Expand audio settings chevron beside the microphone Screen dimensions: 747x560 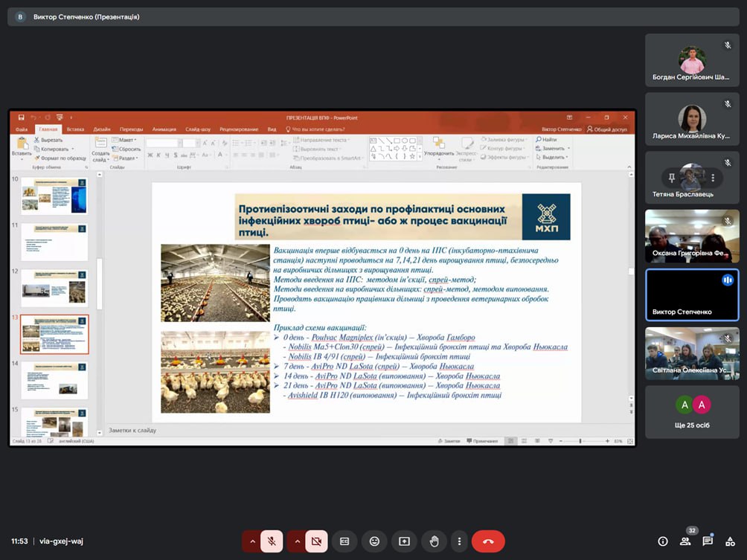click(252, 541)
